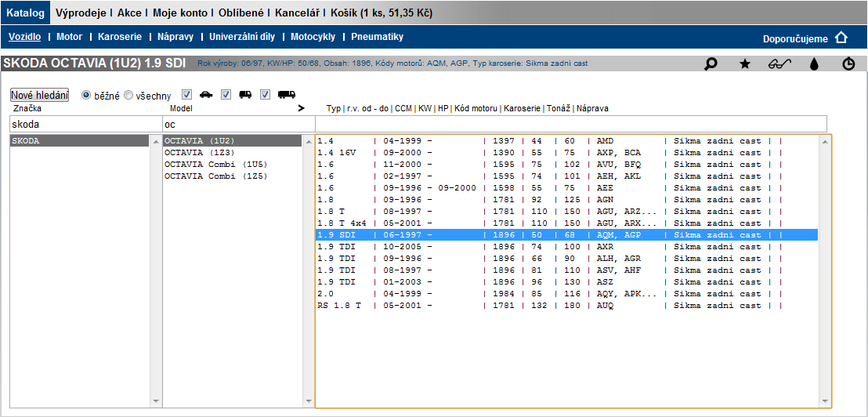This screenshot has height=417, width=868.
Task: Select OCTAVIA Combi (1Z5) model
Action: [233, 176]
